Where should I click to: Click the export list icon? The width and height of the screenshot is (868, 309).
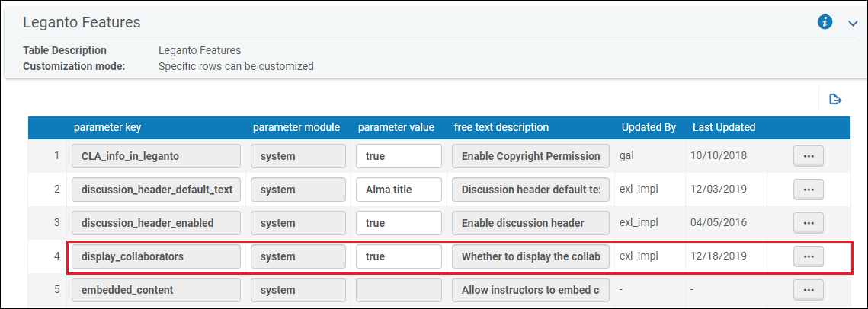835,99
